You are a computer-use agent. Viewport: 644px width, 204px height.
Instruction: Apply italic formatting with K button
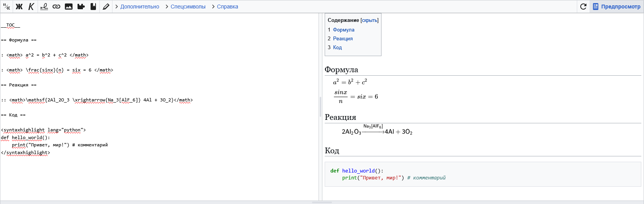tap(31, 7)
